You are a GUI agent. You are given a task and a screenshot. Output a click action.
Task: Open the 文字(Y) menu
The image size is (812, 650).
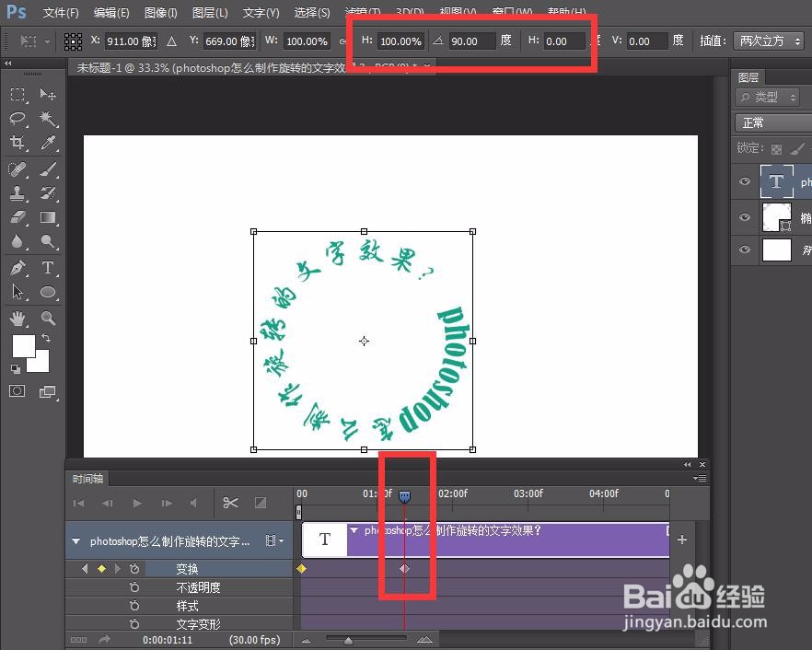pos(261,13)
